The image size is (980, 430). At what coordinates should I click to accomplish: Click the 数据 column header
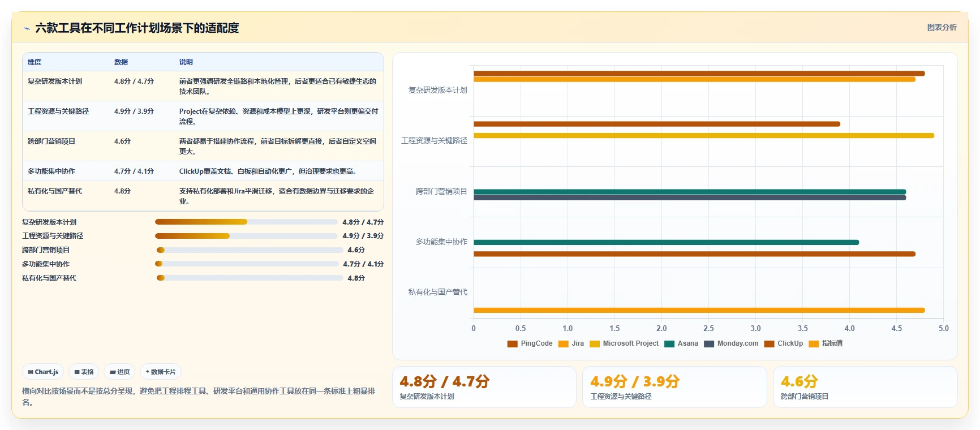point(121,62)
